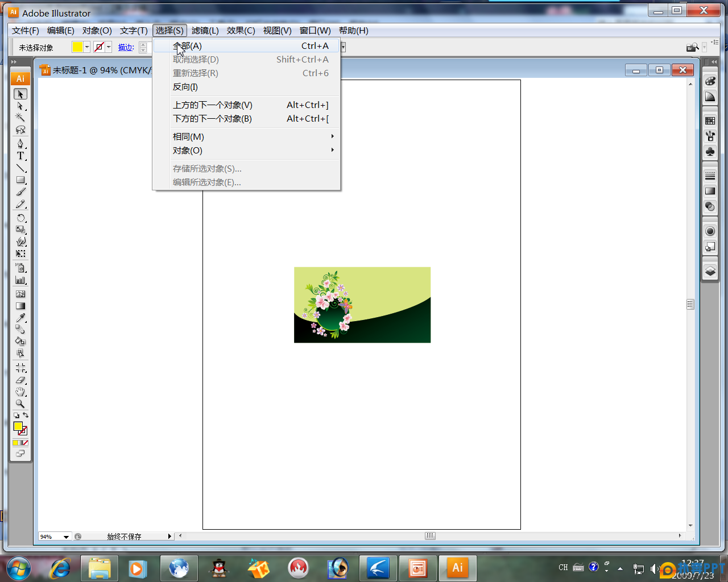
Task: Select the Rectangle tool
Action: click(20, 180)
